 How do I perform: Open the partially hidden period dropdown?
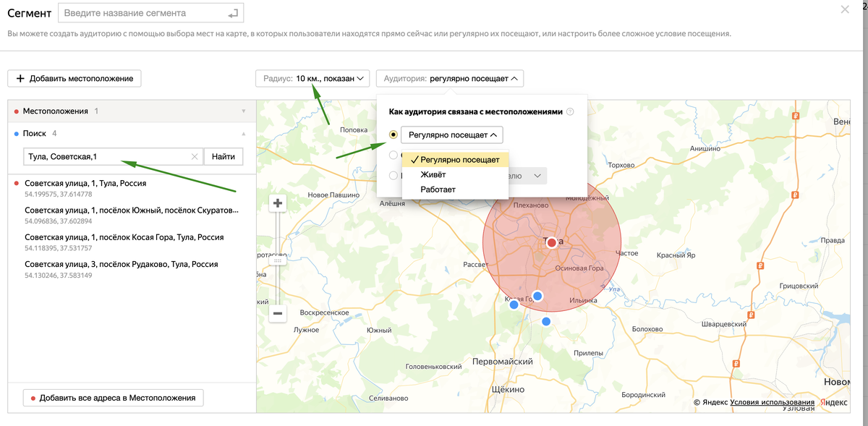tap(528, 175)
